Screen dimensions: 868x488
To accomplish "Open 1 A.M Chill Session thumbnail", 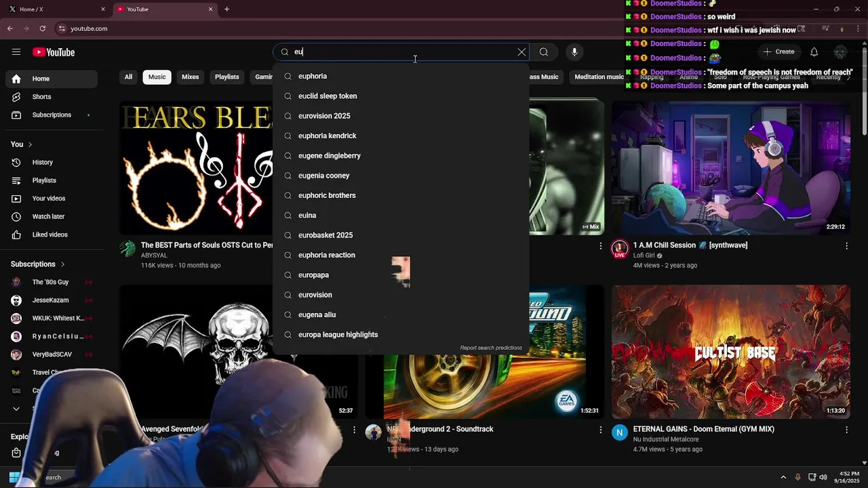I will click(731, 168).
